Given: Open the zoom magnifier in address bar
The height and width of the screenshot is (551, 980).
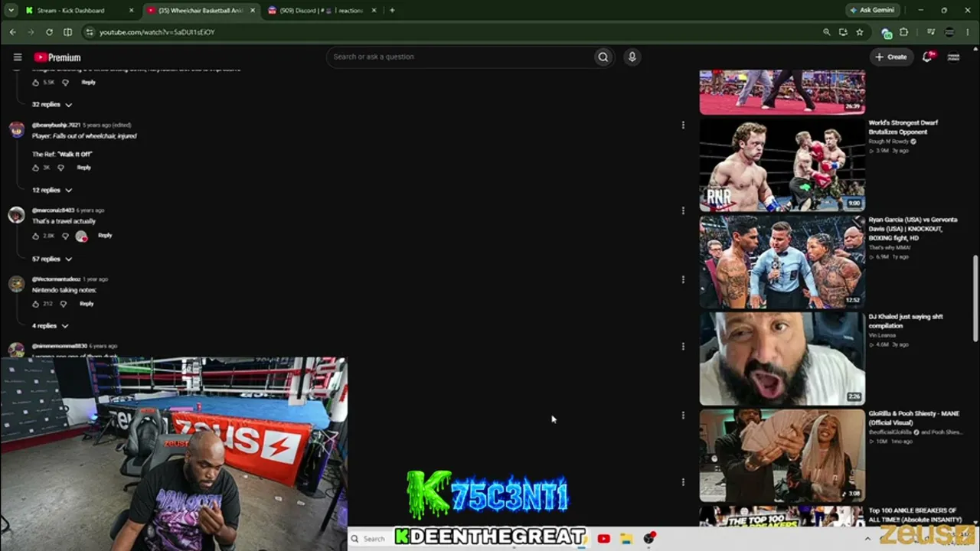Looking at the screenshot, I should pyautogui.click(x=826, y=32).
